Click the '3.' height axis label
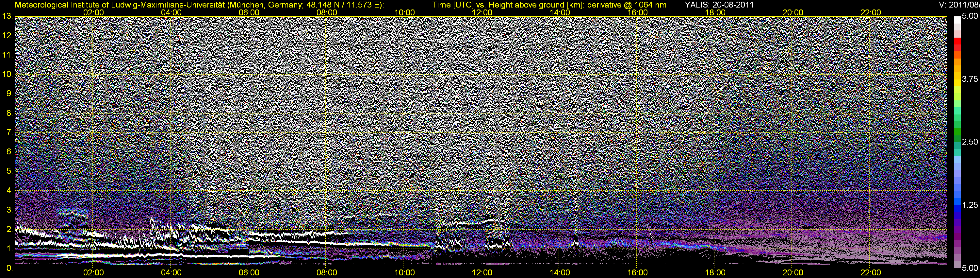This screenshot has width=980, height=278. pyautogui.click(x=9, y=210)
